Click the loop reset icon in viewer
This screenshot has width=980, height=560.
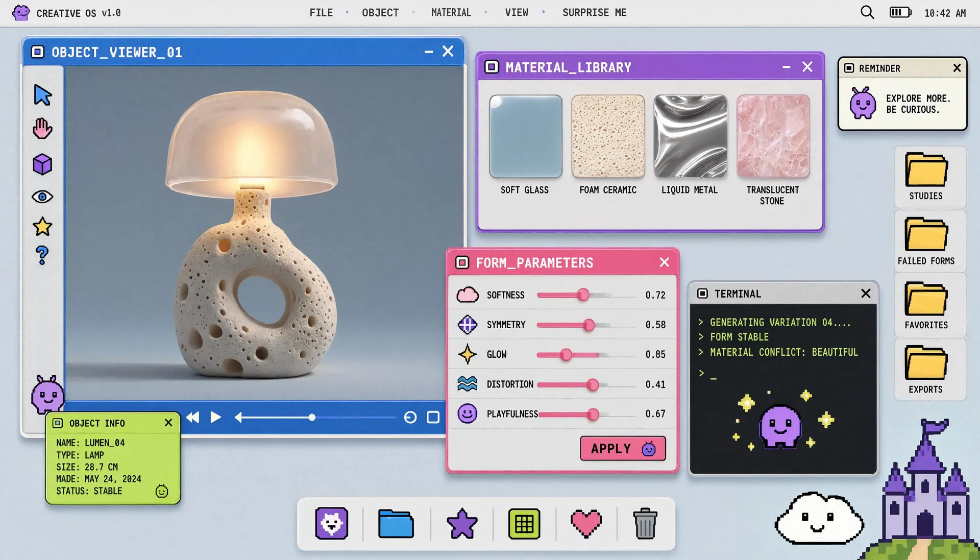coord(410,418)
